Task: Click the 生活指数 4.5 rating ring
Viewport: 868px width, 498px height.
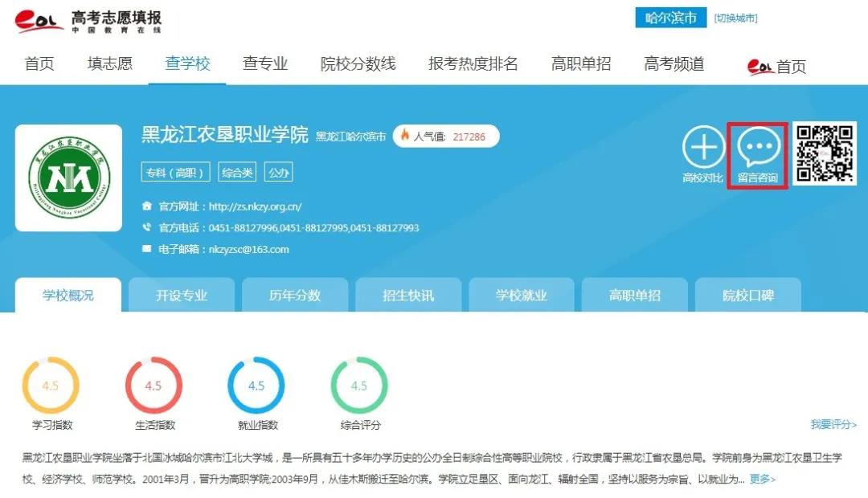Action: [154, 385]
